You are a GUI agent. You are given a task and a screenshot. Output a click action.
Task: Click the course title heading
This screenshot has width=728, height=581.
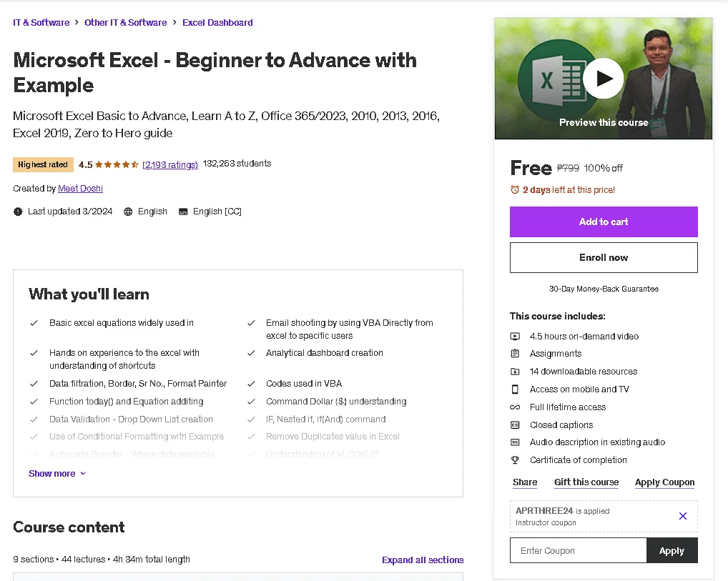click(x=215, y=72)
